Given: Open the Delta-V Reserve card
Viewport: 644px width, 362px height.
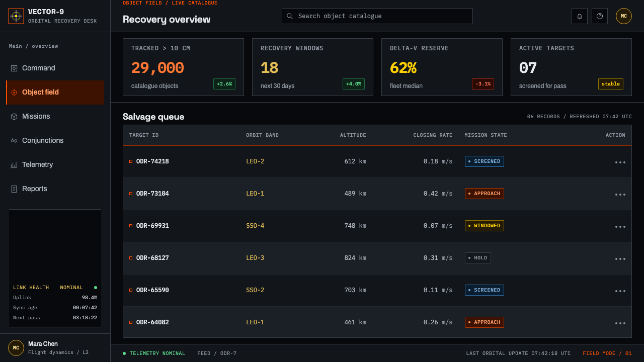Looking at the screenshot, I should (442, 67).
